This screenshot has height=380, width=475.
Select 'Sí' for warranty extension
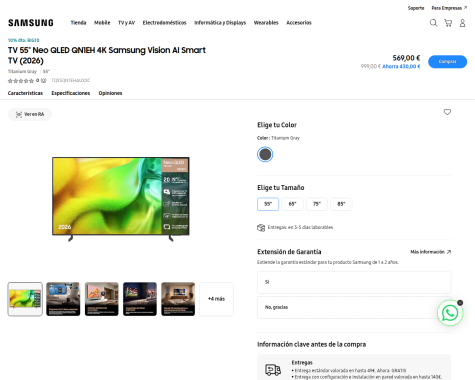coord(354,282)
